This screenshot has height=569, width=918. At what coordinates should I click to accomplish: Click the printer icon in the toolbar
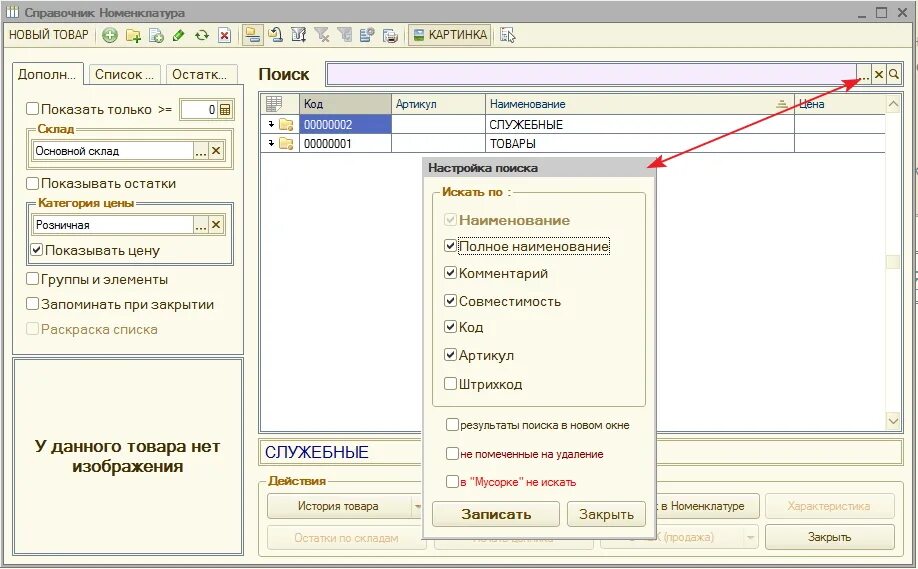(390, 35)
